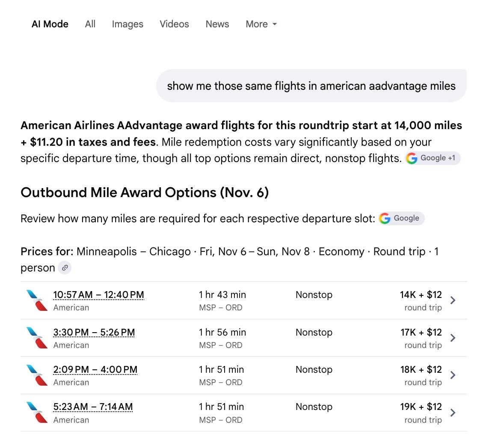Switch to the Videos tab
Viewport: 492px width, 448px height.
pos(174,24)
